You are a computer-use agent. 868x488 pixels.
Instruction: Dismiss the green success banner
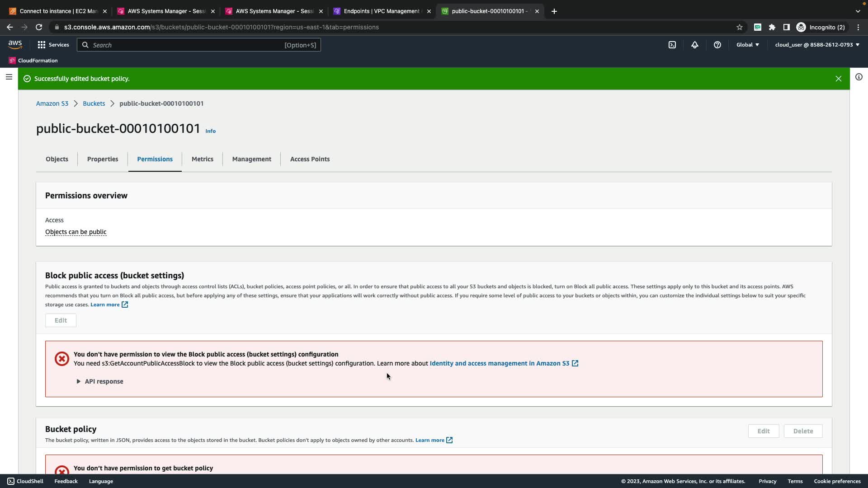point(838,79)
